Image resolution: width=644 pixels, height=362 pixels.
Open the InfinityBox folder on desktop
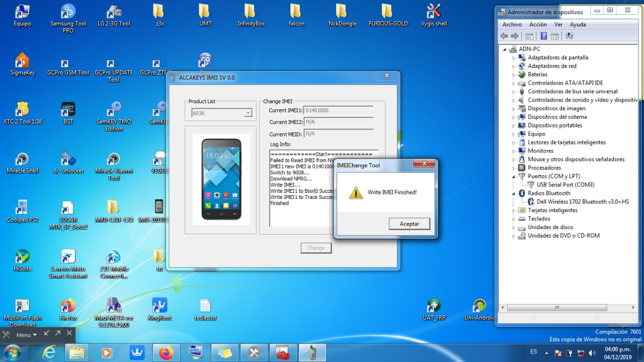(251, 15)
